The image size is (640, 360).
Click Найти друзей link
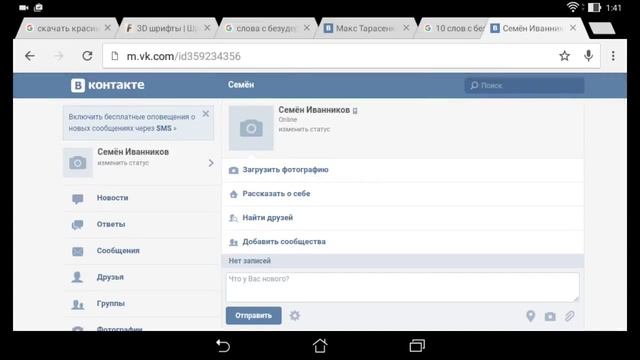[x=268, y=218]
